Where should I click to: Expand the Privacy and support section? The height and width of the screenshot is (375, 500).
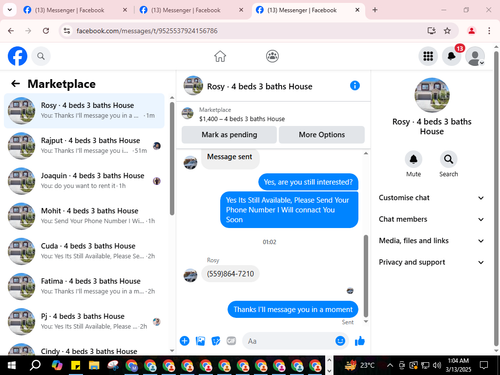(x=431, y=262)
